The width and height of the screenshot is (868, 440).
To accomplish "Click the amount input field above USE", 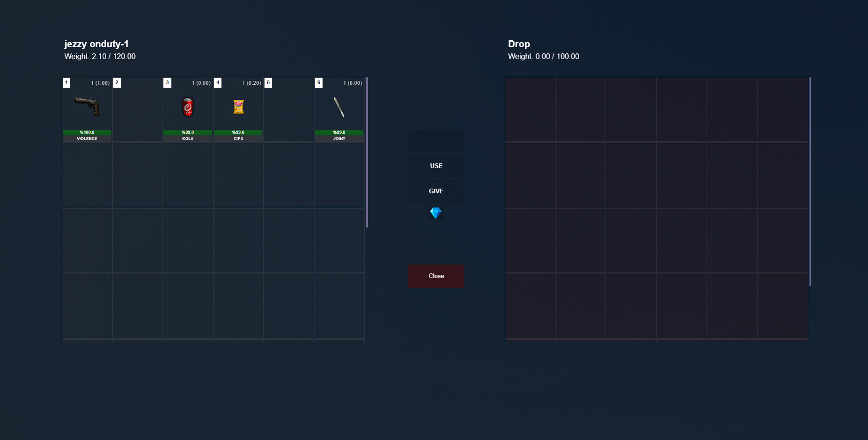I will pyautogui.click(x=436, y=140).
